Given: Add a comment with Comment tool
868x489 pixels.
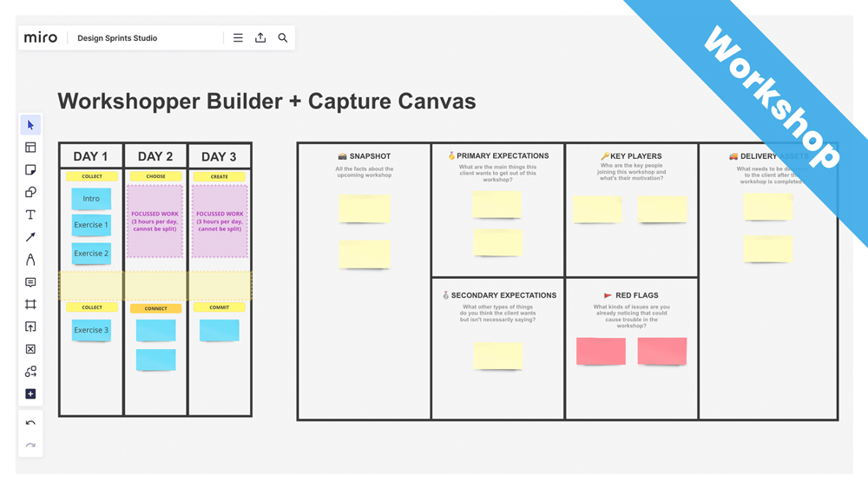Looking at the screenshot, I should click(30, 282).
